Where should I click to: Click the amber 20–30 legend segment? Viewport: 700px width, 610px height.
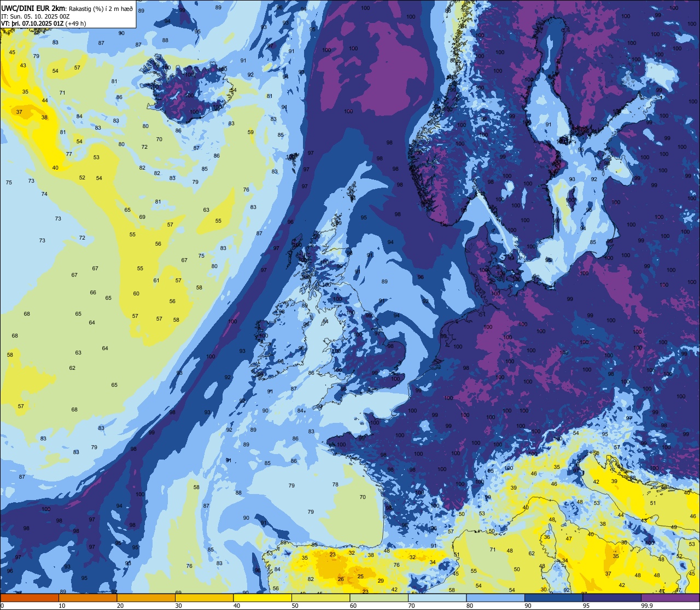(146, 597)
